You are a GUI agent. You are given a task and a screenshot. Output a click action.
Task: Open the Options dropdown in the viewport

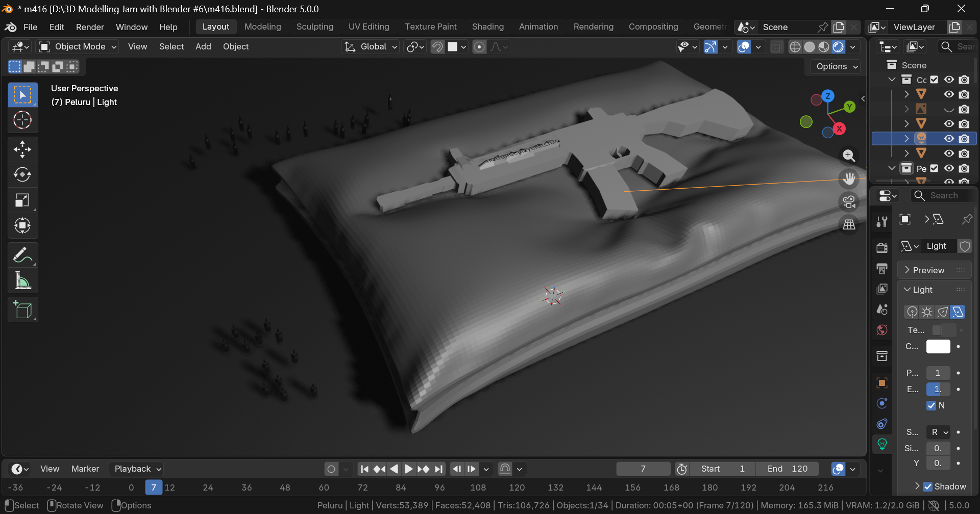837,66
